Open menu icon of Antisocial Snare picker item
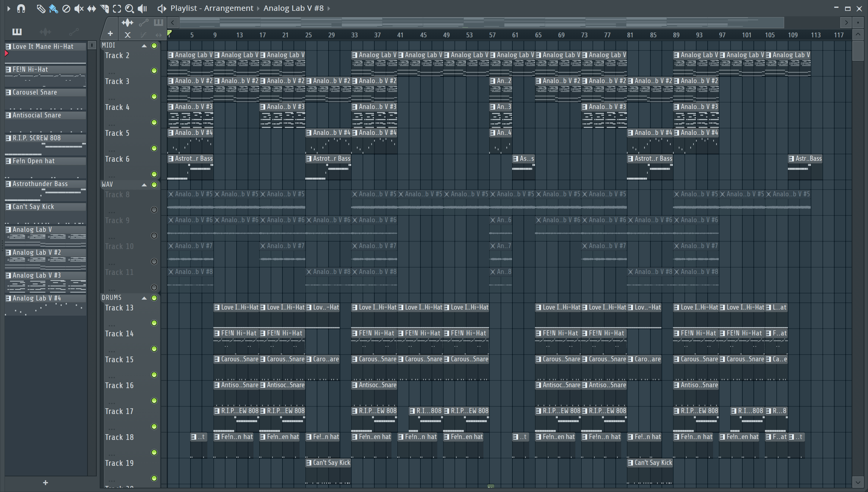Image resolution: width=868 pixels, height=492 pixels. pyautogui.click(x=8, y=115)
